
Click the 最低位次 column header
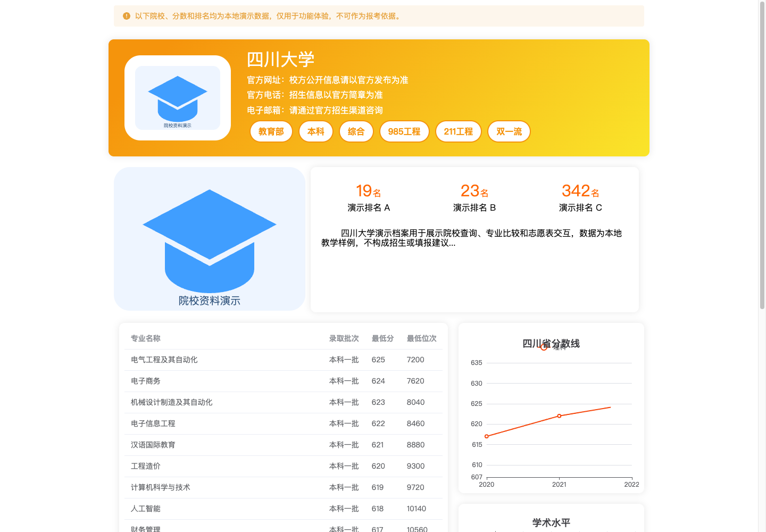(422, 338)
